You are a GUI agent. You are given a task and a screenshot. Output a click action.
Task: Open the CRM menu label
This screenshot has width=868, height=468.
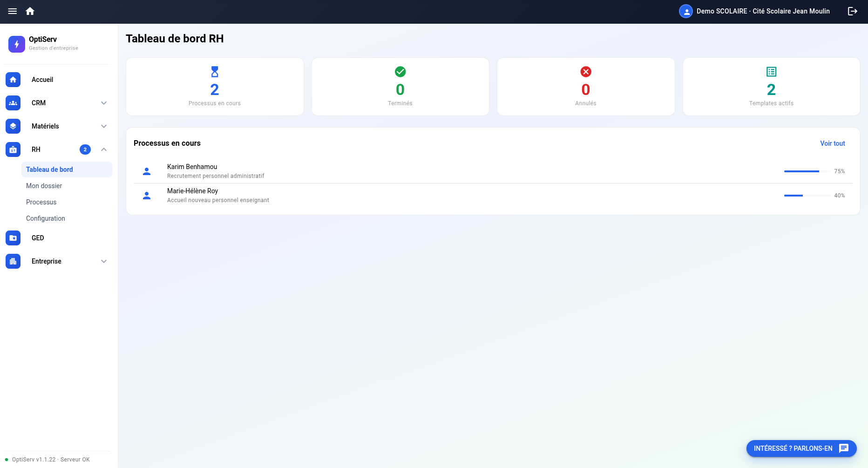pyautogui.click(x=39, y=103)
